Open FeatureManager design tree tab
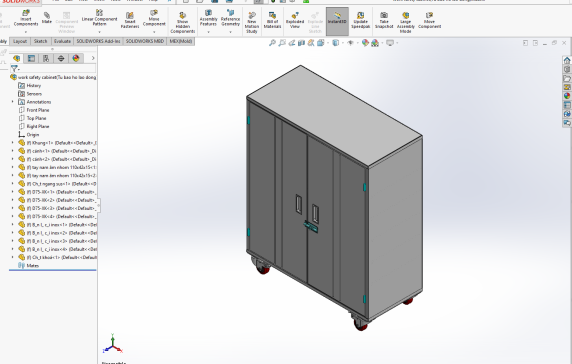572x364 pixels. point(16,58)
